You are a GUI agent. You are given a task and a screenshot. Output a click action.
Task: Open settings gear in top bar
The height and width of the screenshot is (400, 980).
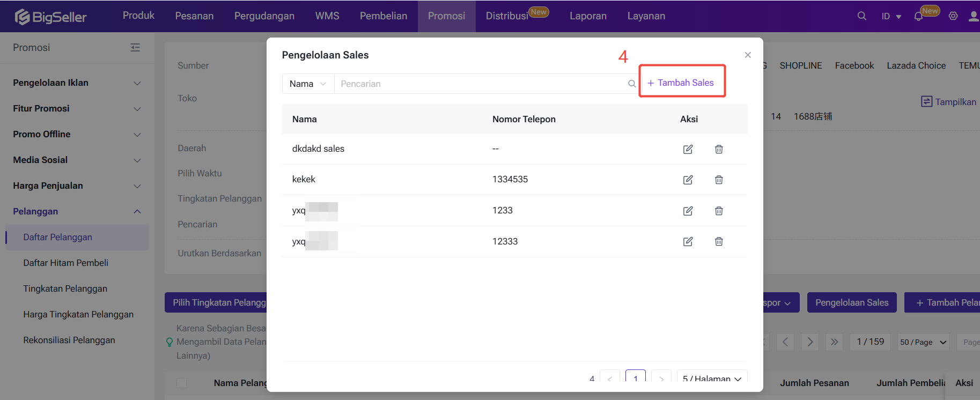(953, 16)
